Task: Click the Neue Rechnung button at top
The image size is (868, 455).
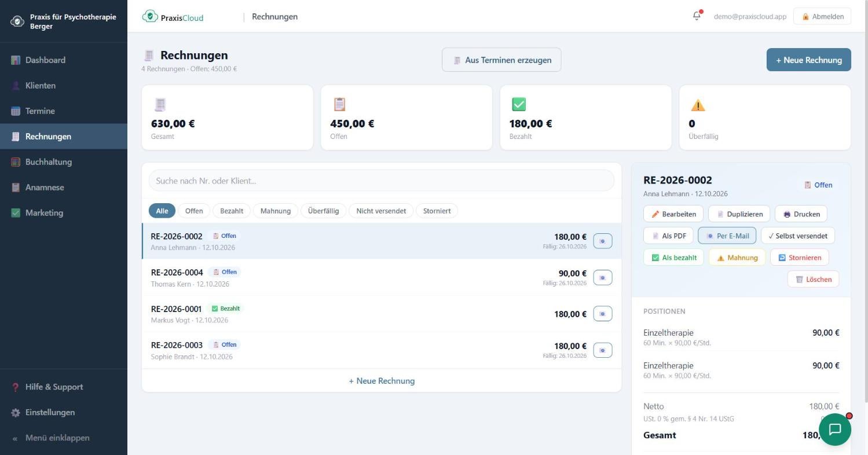Action: 808,60
